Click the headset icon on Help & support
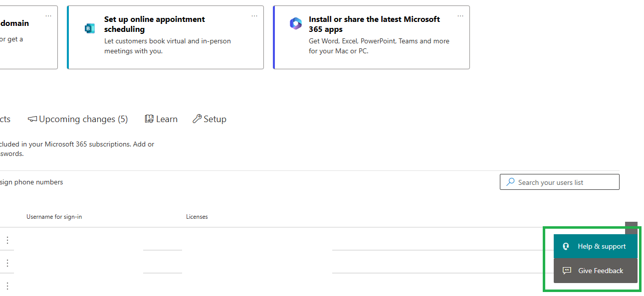This screenshot has width=644, height=296. [x=566, y=246]
